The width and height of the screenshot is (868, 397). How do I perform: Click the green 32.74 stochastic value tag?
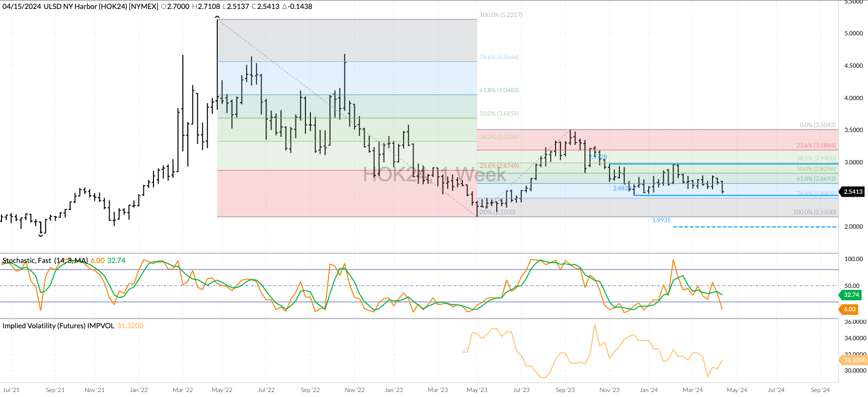pyautogui.click(x=851, y=295)
